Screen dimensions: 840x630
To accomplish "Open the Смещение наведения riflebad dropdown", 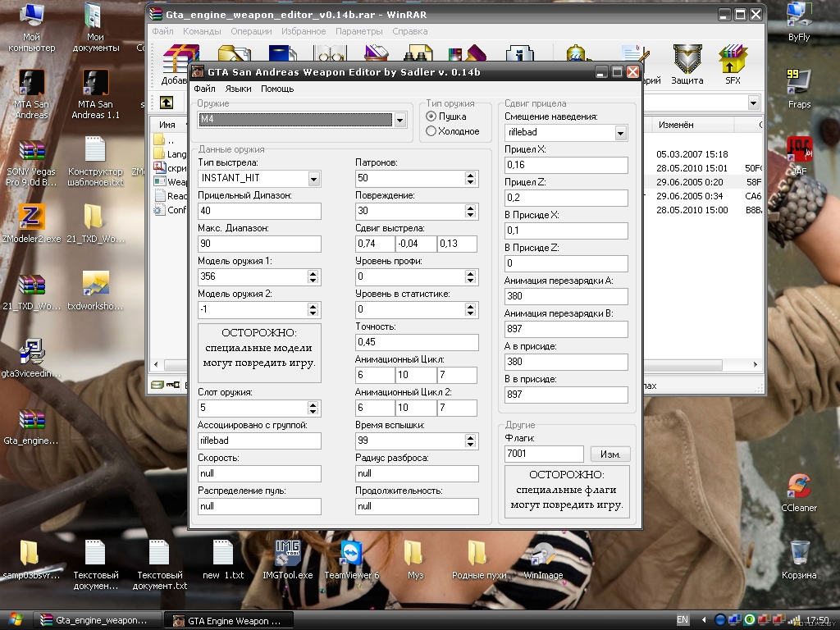I will pos(620,133).
